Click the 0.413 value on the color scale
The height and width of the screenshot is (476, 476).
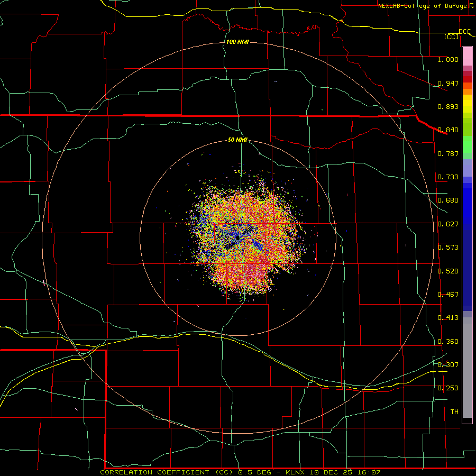448,318
